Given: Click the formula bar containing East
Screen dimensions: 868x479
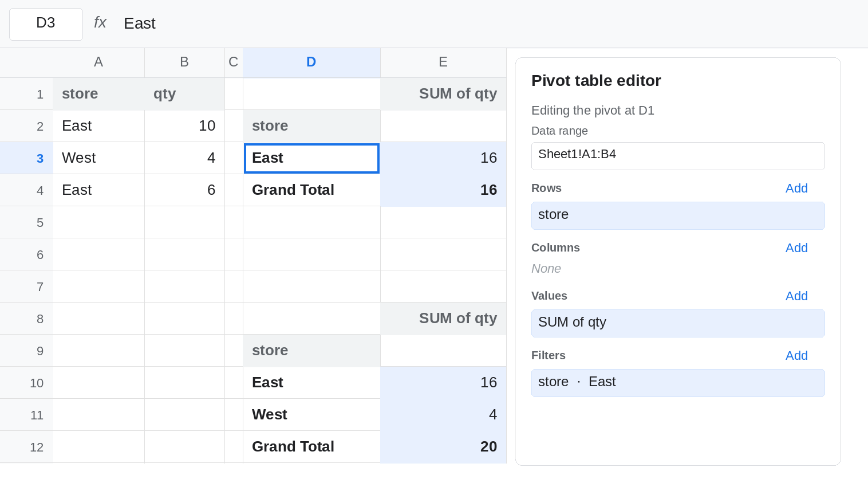Looking at the screenshot, I should click(x=492, y=23).
